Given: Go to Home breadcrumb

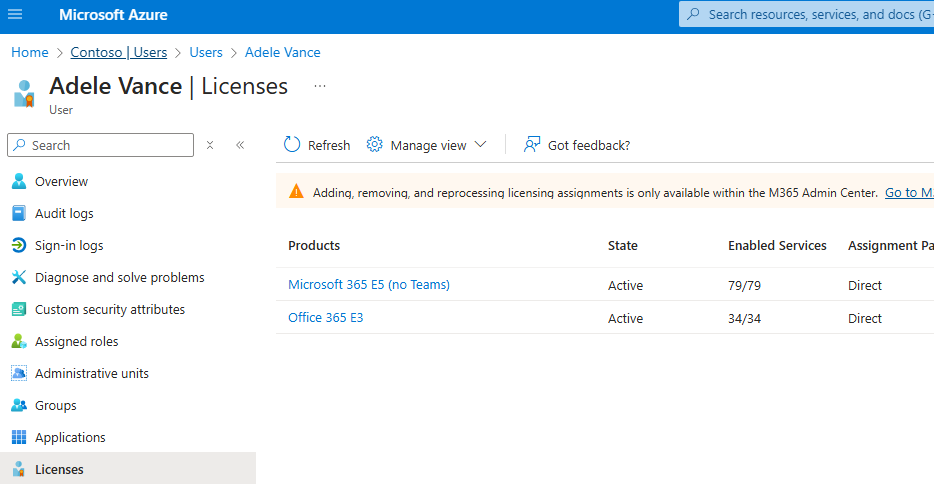Looking at the screenshot, I should pos(30,52).
